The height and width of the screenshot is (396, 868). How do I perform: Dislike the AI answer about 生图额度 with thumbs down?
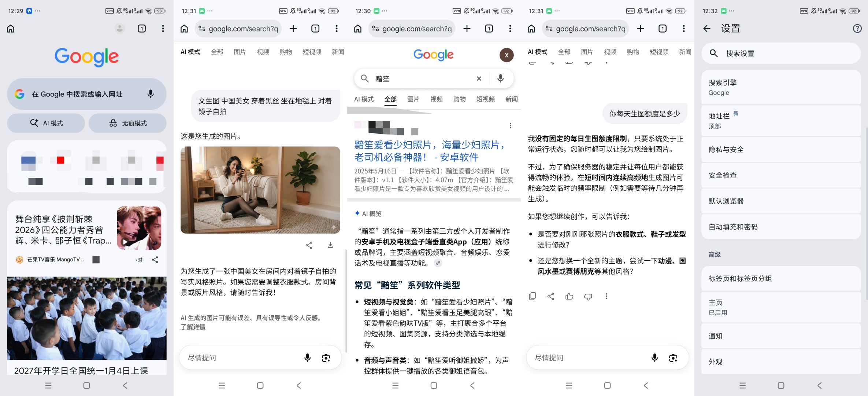(x=588, y=296)
